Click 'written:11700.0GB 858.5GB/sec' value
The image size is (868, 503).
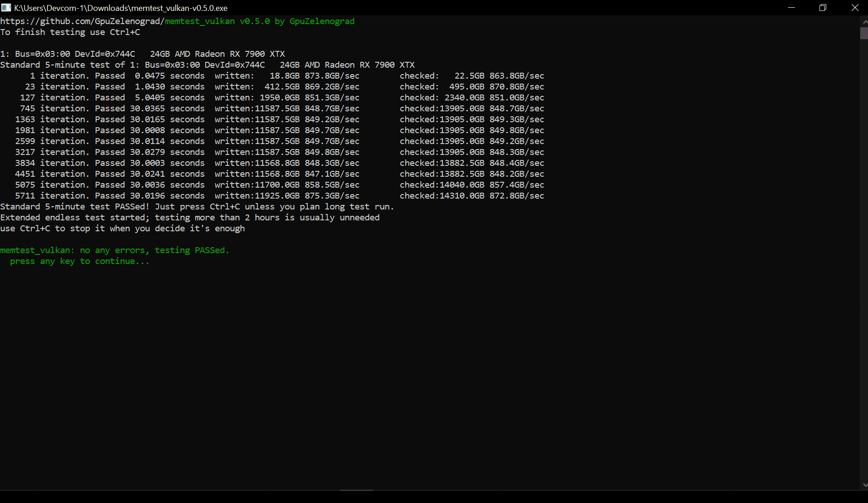pyautogui.click(x=287, y=185)
